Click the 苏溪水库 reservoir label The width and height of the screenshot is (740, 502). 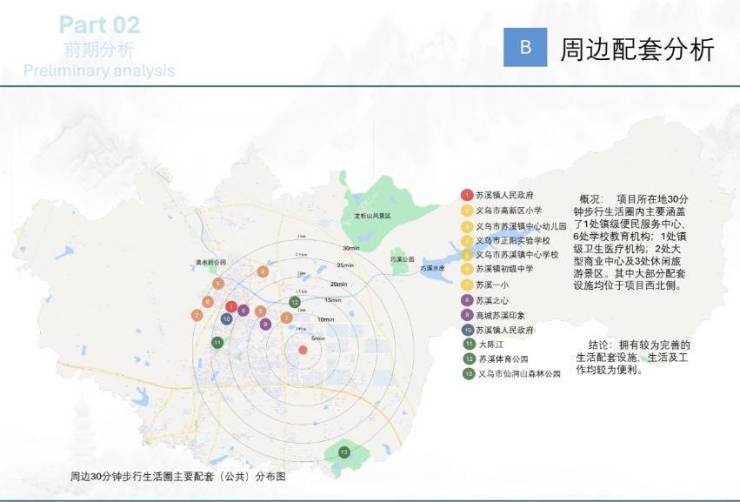(x=432, y=268)
